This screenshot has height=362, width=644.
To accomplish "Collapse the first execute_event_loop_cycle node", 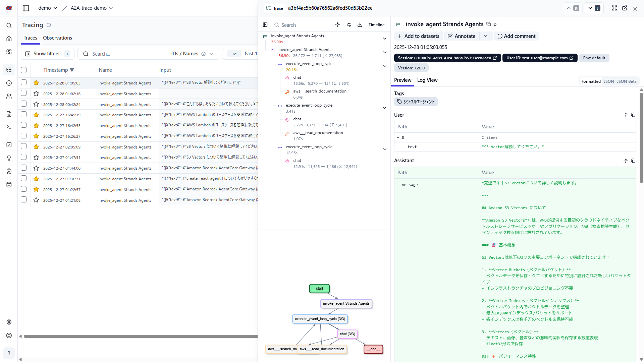I will (x=384, y=66).
